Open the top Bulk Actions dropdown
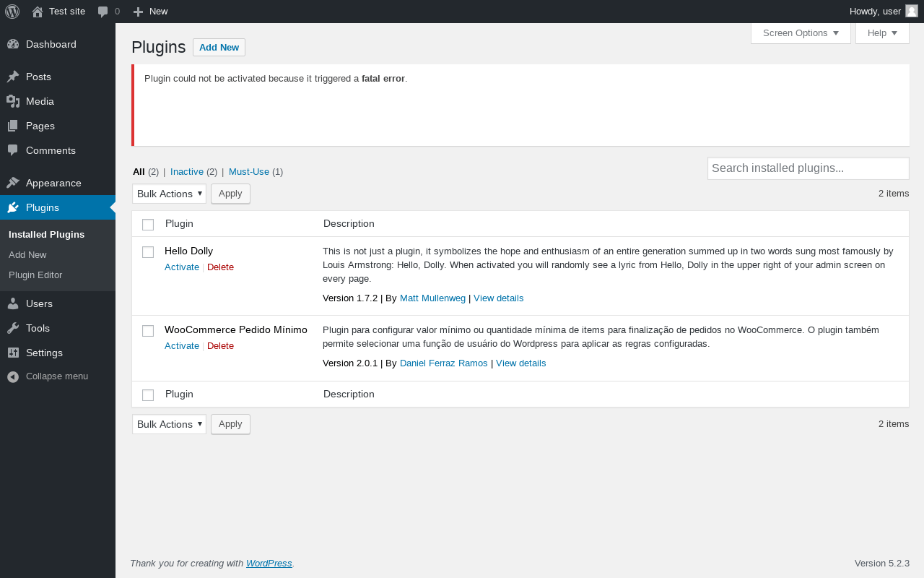The width and height of the screenshot is (924, 578). [x=169, y=194]
